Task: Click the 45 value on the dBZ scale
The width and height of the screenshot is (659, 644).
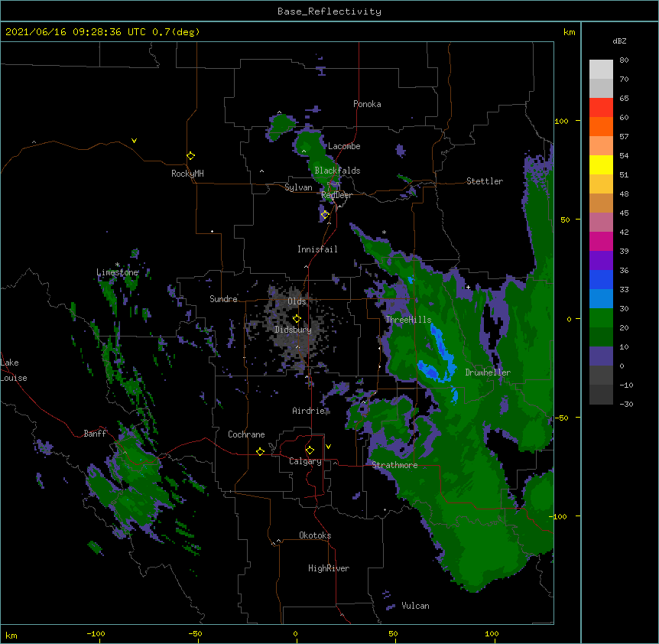Action: [x=624, y=213]
